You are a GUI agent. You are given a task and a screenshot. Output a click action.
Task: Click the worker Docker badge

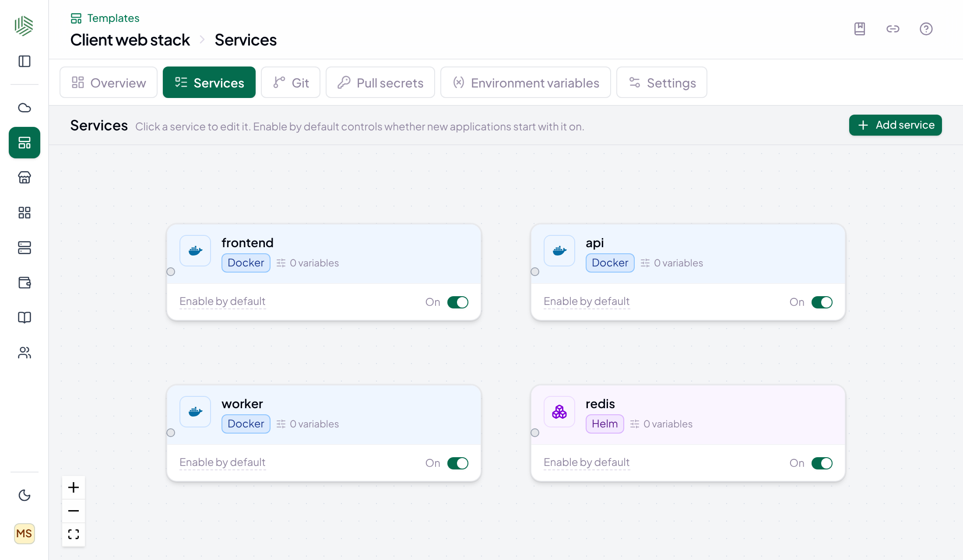(x=246, y=424)
